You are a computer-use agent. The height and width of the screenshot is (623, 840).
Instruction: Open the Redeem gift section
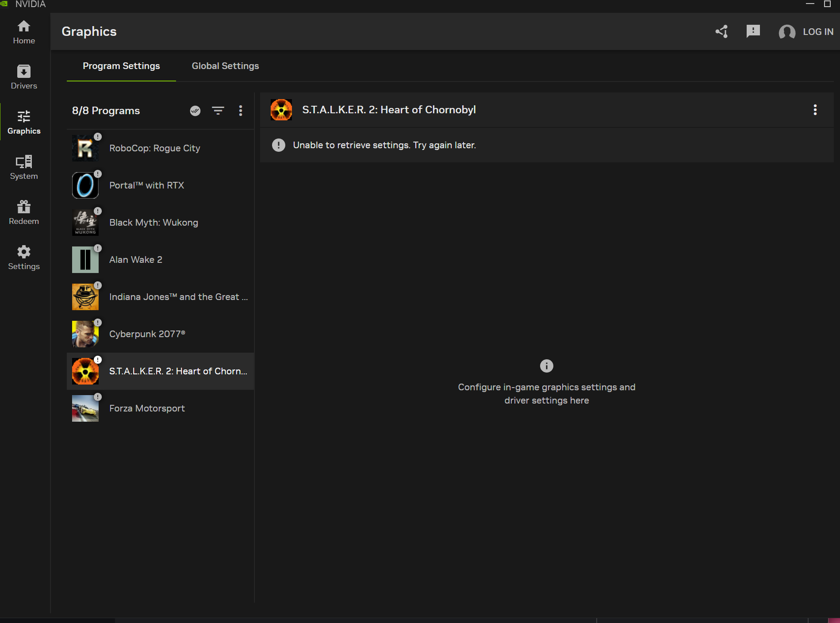point(24,213)
